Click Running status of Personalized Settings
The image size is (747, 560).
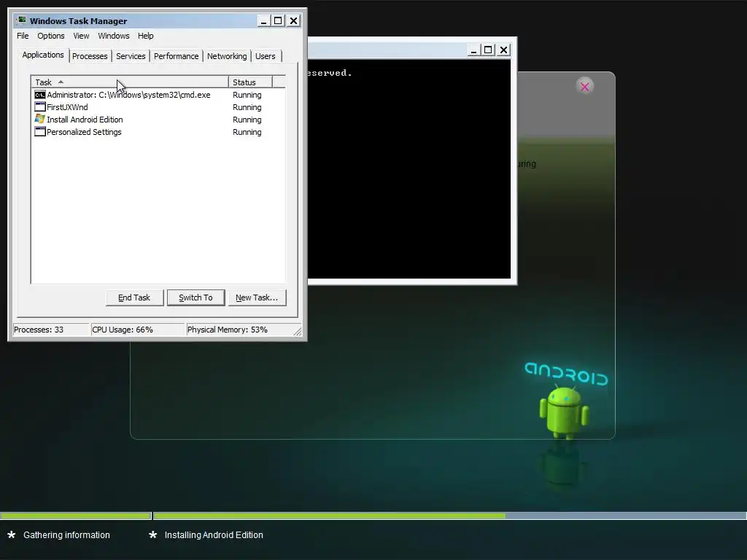click(x=247, y=132)
